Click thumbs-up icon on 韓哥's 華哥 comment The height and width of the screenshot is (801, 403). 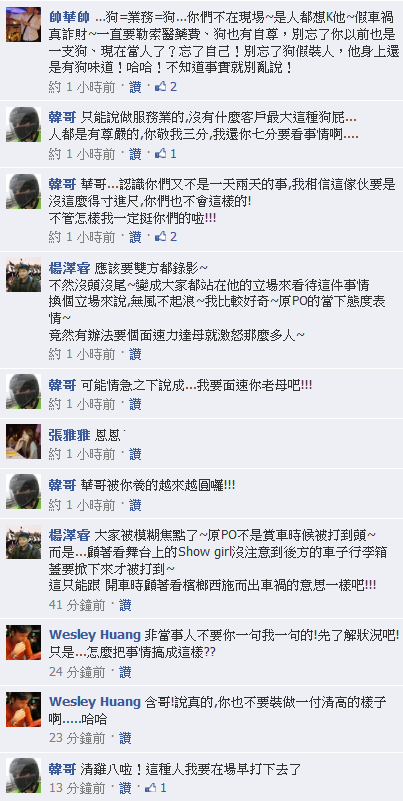tap(160, 237)
